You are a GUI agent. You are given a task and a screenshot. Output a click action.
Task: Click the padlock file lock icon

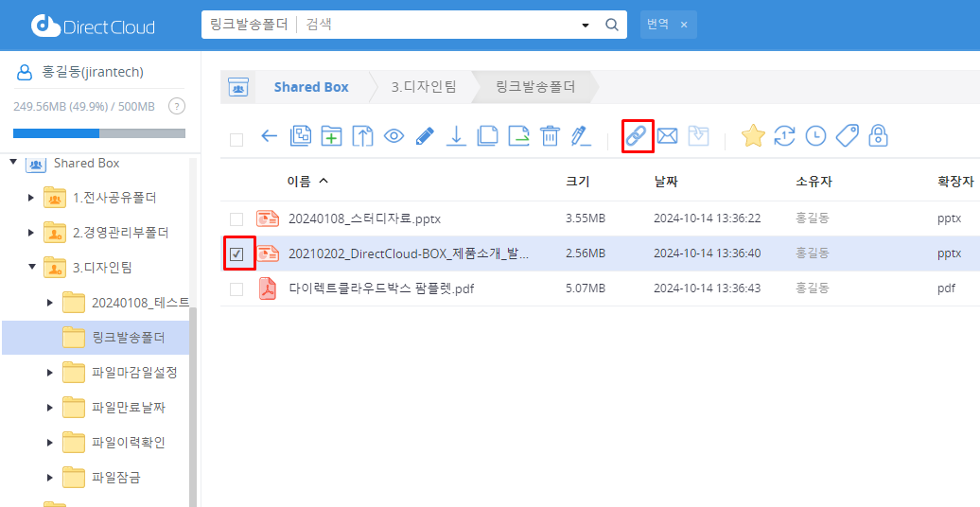pos(878,136)
